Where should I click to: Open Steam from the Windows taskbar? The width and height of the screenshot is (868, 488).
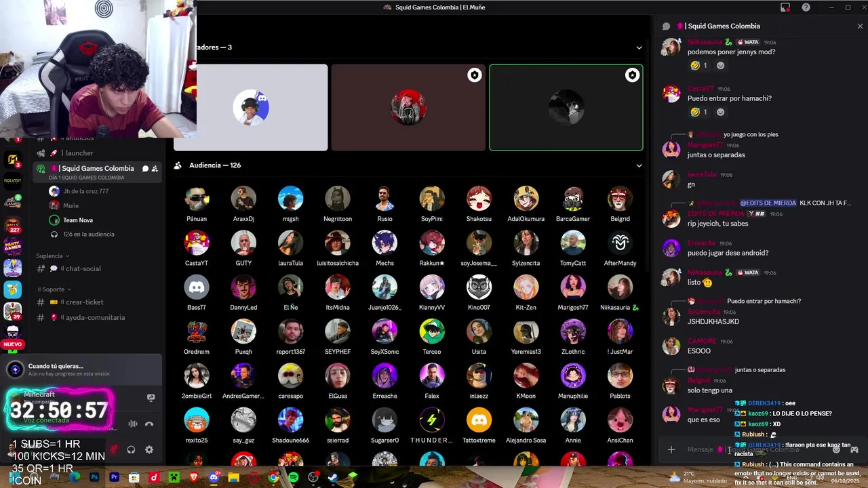[332, 477]
